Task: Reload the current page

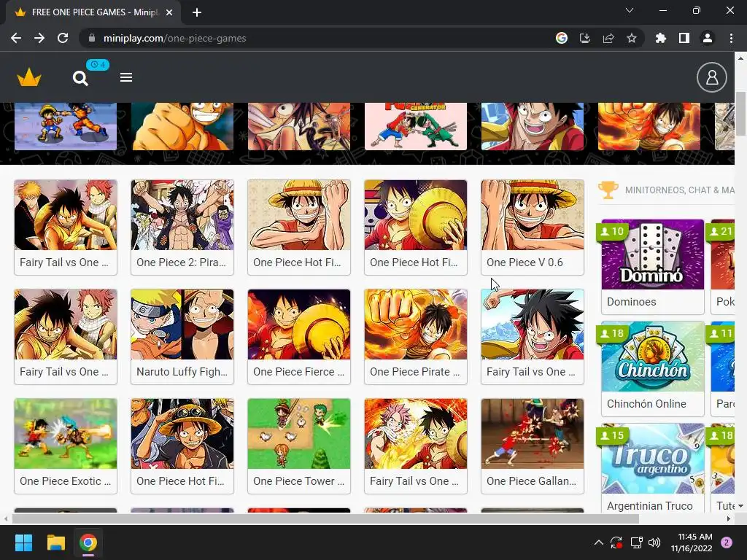Action: tap(63, 38)
